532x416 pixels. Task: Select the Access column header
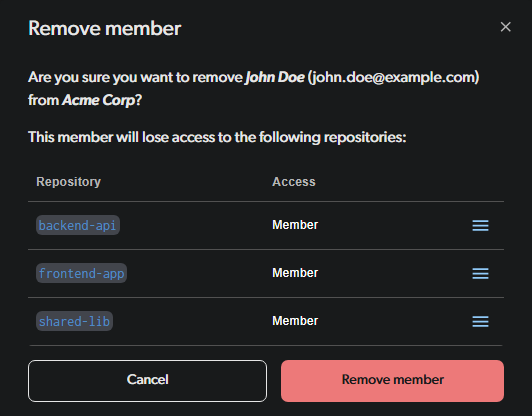(294, 182)
